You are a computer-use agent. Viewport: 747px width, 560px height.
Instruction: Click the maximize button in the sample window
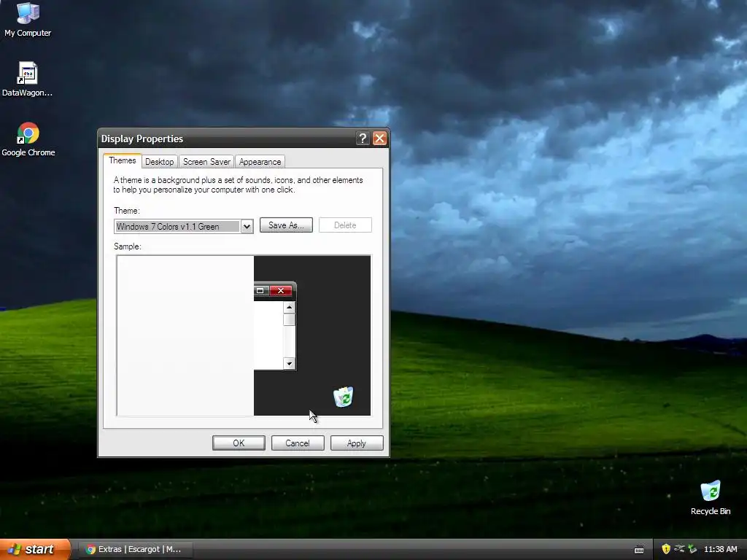click(260, 290)
